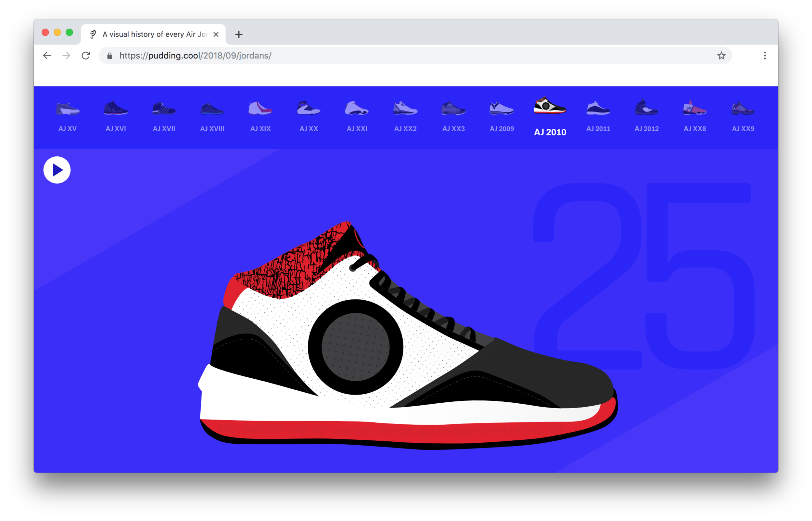
Task: Select the AJ XX9 sneaker thumbnail
Action: pyautogui.click(x=743, y=108)
